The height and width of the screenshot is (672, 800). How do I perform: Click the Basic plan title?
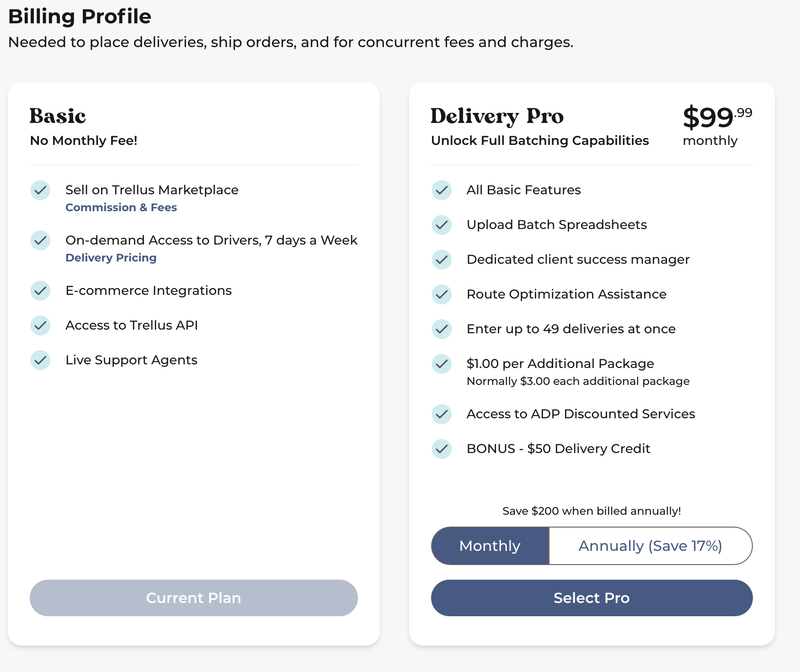tap(58, 116)
